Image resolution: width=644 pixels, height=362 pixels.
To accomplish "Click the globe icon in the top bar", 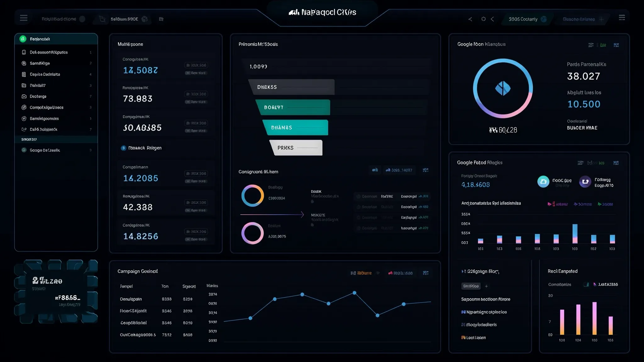I will 145,19.
